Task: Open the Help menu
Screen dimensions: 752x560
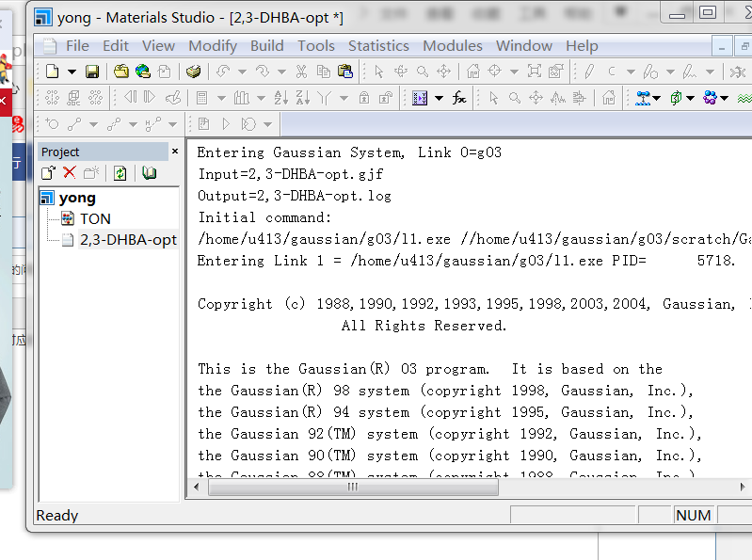Action: point(582,46)
